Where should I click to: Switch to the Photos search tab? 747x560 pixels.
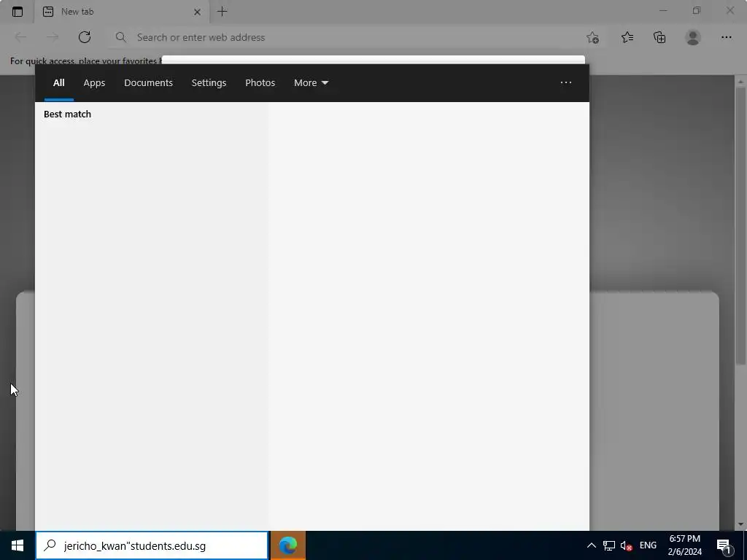pos(260,83)
